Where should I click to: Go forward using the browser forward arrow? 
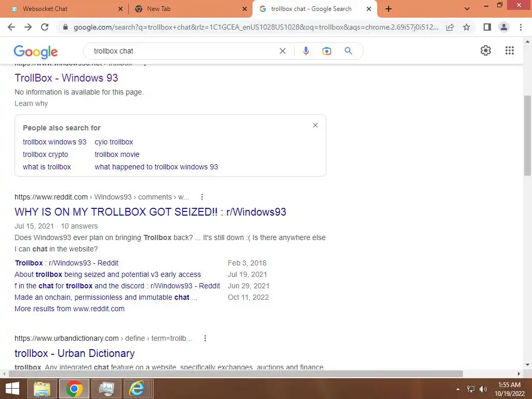tap(28, 27)
